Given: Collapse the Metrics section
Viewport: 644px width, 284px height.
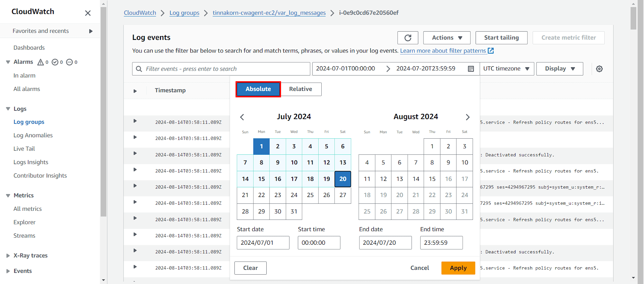Looking at the screenshot, I should tap(8, 195).
